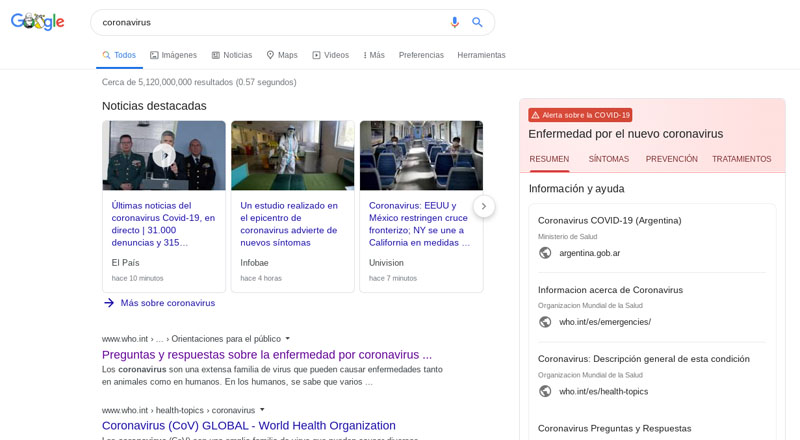This screenshot has height=440, width=800.
Task: Click the Herramientas button
Action: (481, 55)
